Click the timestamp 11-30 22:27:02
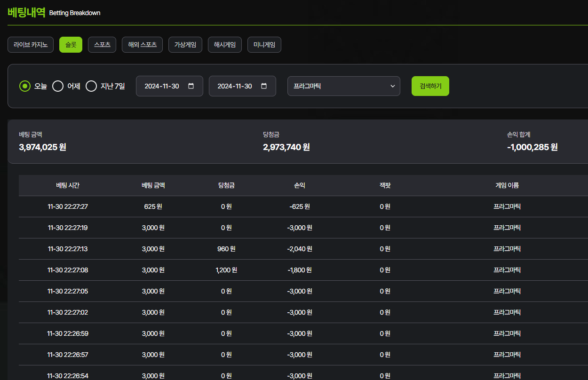This screenshot has width=588, height=380. (x=68, y=312)
